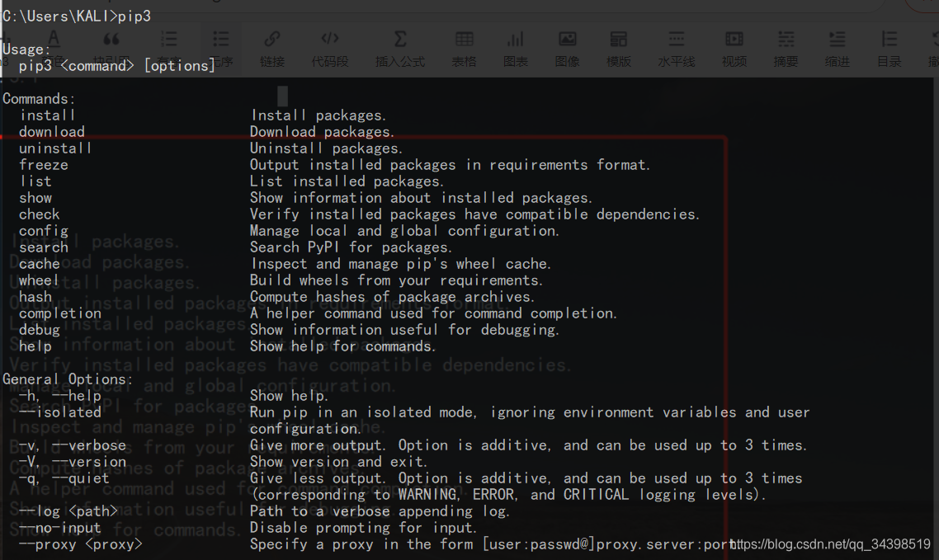The image size is (939, 560).
Task: Insert a horizontal rule via 水平线
Action: pyautogui.click(x=677, y=40)
